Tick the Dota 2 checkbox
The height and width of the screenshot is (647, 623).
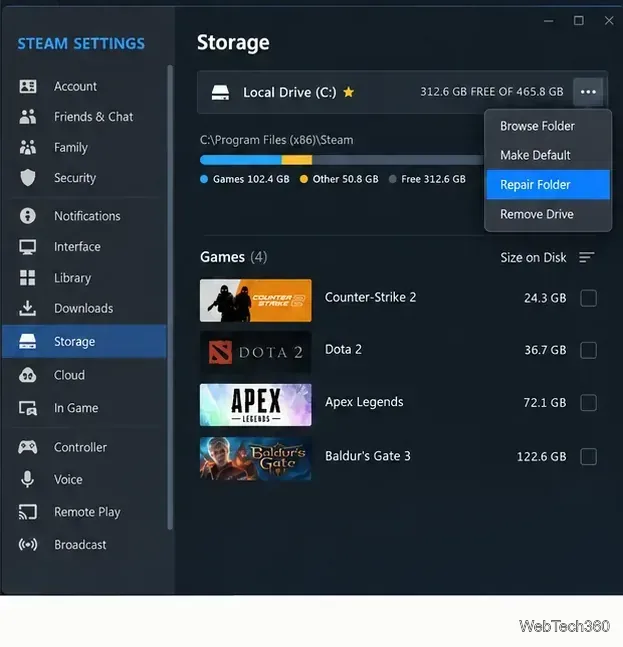tap(588, 350)
